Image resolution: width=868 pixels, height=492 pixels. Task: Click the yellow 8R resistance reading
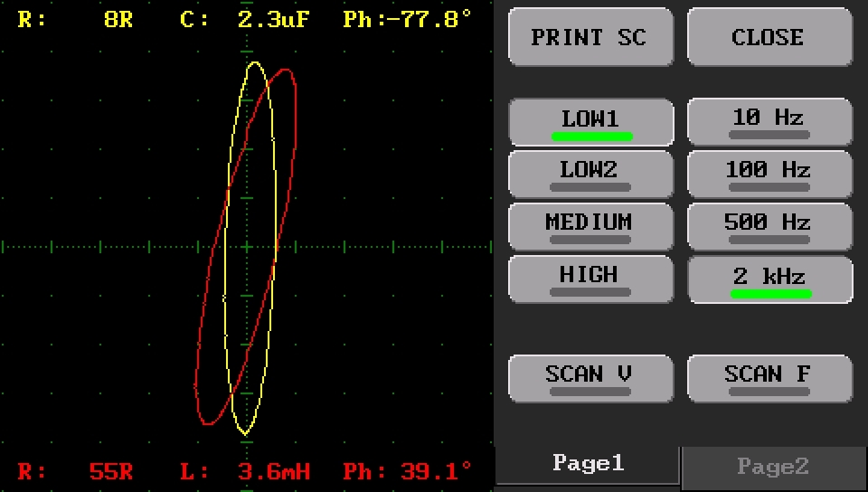point(118,19)
